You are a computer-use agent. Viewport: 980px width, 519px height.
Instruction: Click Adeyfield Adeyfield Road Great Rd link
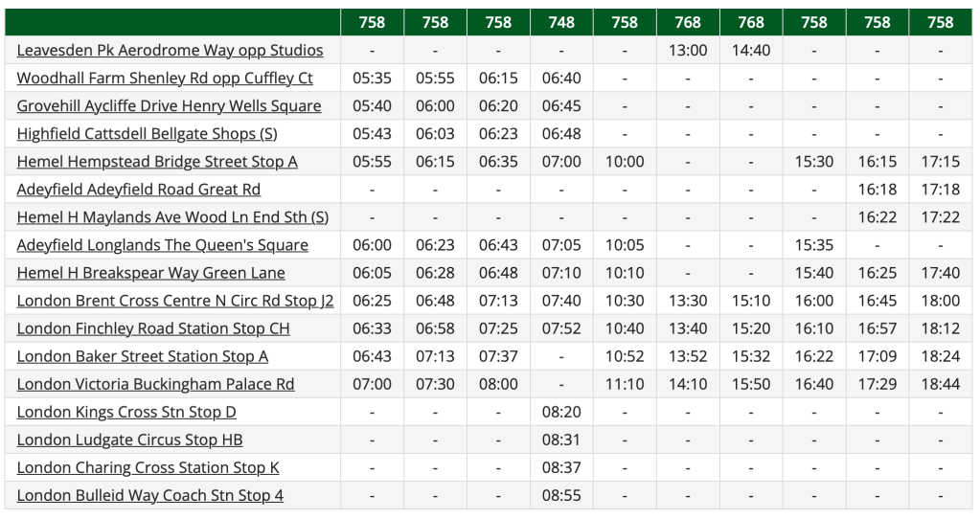pyautogui.click(x=139, y=190)
